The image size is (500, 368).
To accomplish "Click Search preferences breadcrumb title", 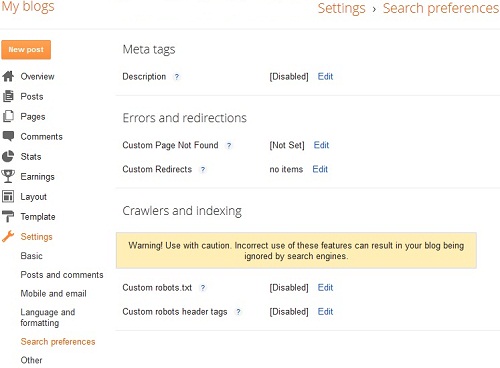I will (441, 8).
